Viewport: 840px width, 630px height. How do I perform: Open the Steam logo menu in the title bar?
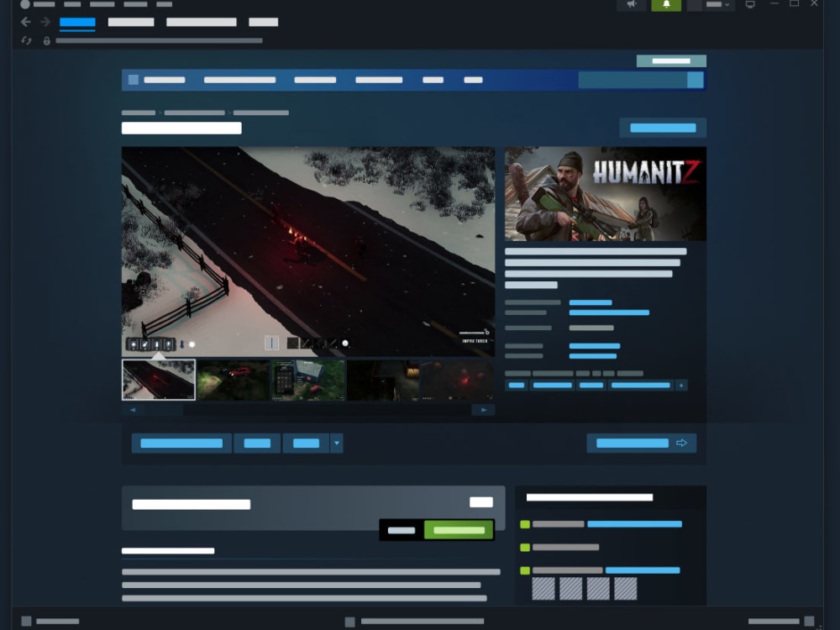tap(25, 4)
